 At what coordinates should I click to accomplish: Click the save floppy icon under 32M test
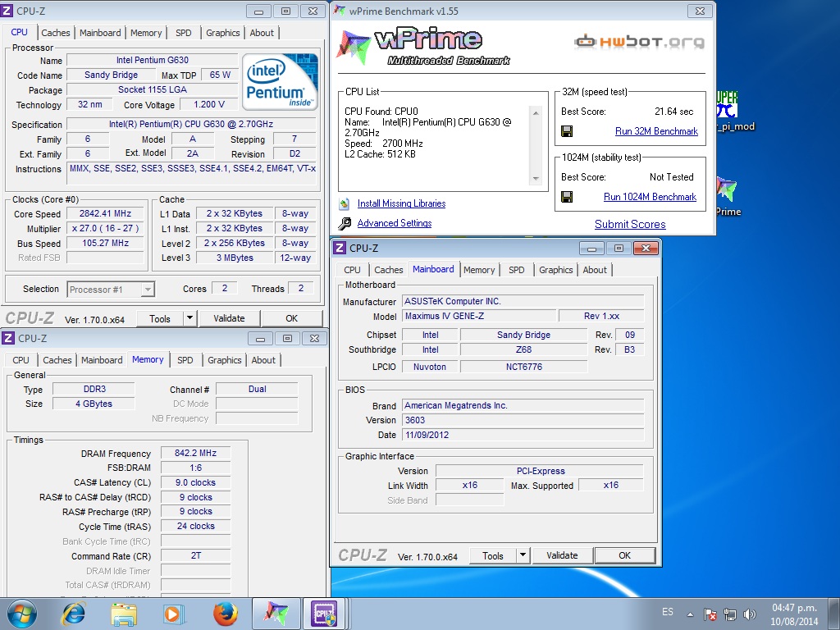566,131
